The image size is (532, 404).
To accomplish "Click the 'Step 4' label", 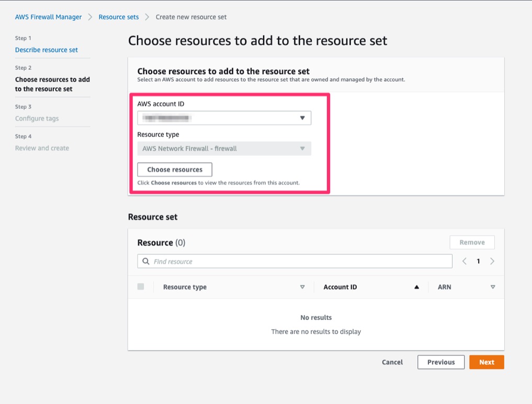I will (23, 136).
